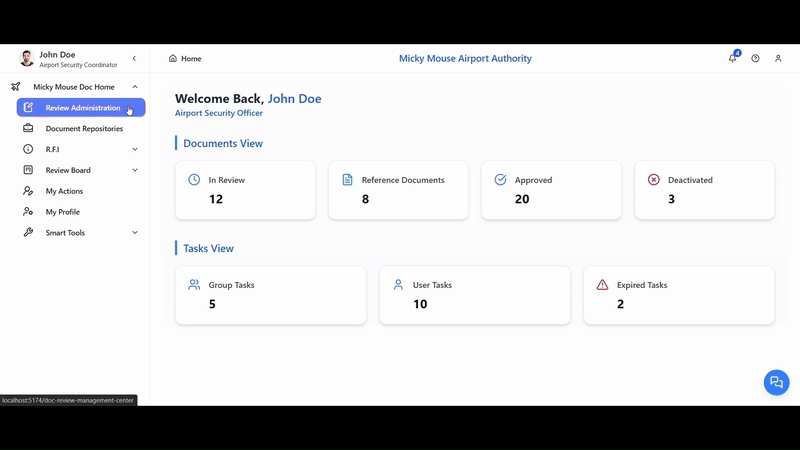
Task: Click the Reference Documents label
Action: click(403, 180)
